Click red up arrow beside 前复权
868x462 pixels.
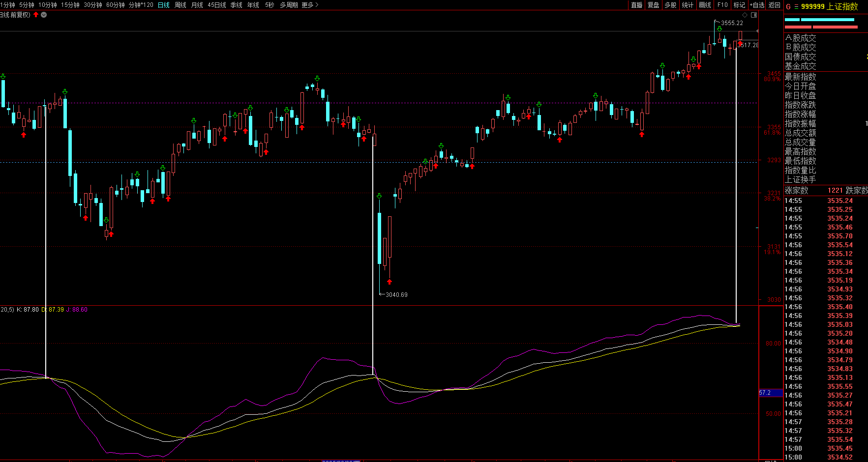pos(36,15)
